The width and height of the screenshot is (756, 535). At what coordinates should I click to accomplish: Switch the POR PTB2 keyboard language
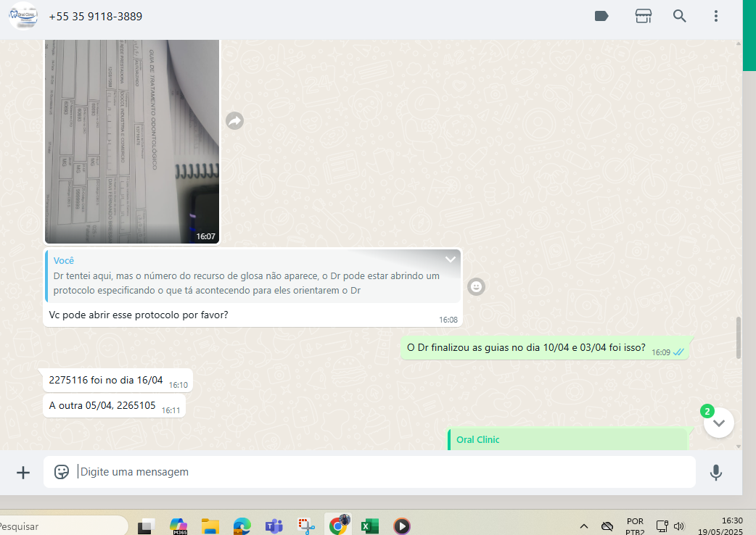coord(635,526)
